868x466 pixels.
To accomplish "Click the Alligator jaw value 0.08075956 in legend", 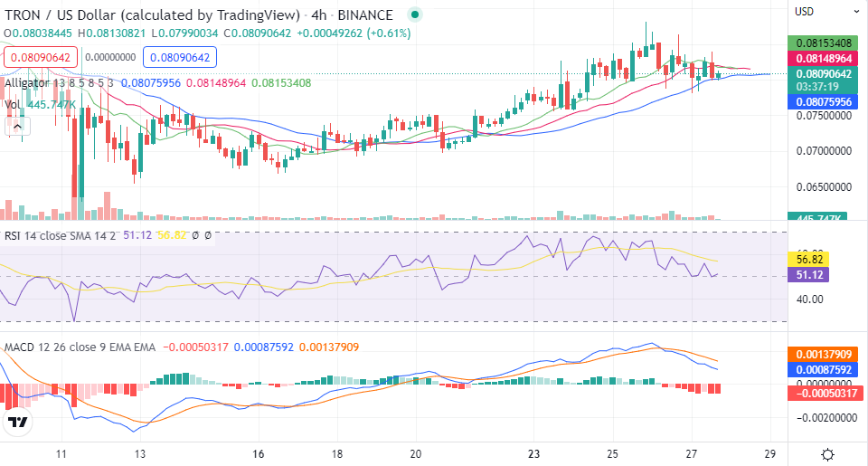I will pos(151,83).
